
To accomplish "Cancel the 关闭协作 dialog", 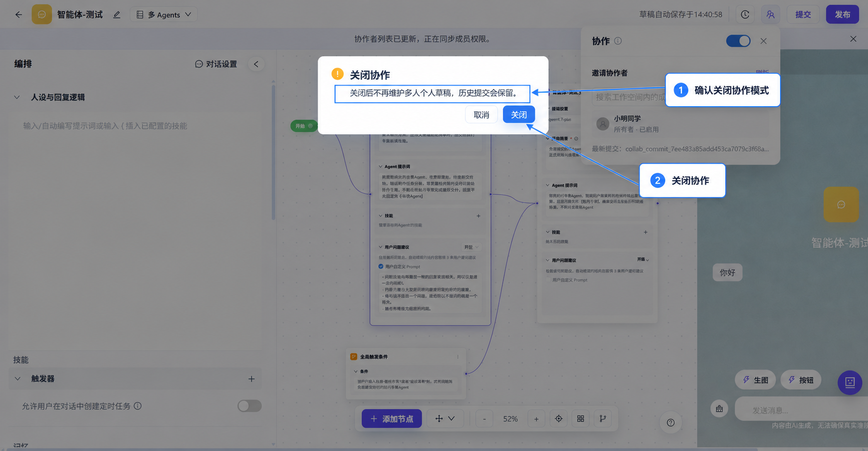I will click(481, 115).
